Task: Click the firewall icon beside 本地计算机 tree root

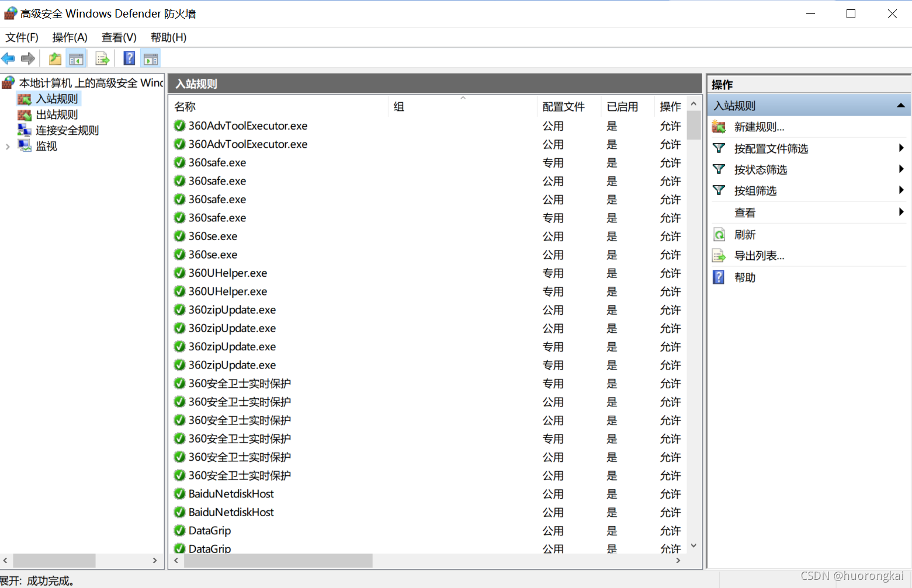Action: point(9,82)
